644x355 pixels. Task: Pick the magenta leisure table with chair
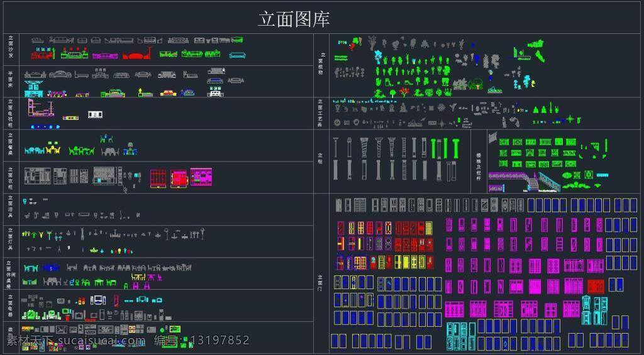(155, 278)
